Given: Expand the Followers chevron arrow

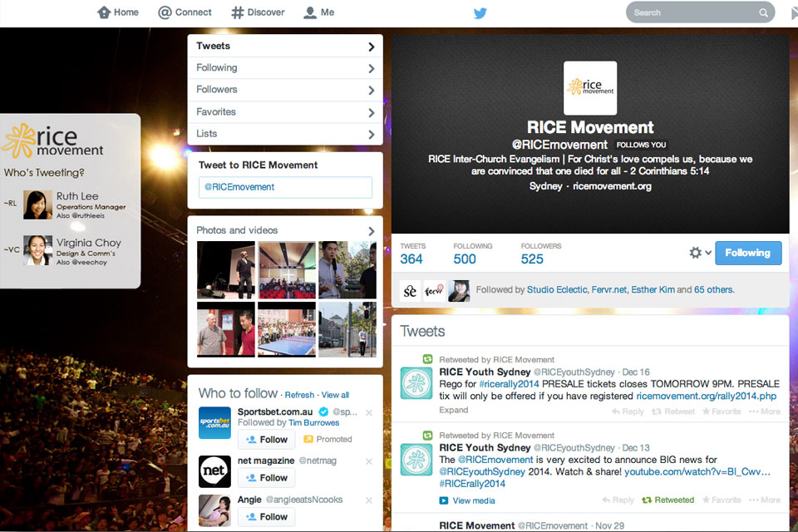Looking at the screenshot, I should 372,90.
